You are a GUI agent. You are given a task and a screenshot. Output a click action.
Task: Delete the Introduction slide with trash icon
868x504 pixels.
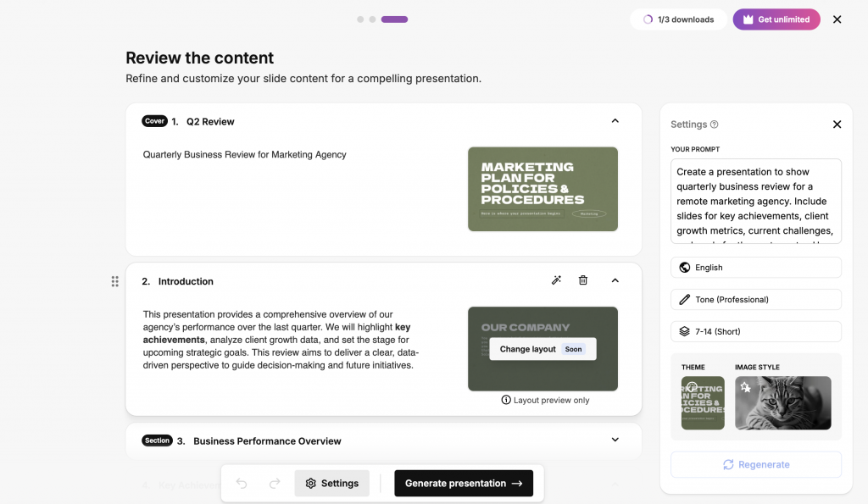point(583,280)
